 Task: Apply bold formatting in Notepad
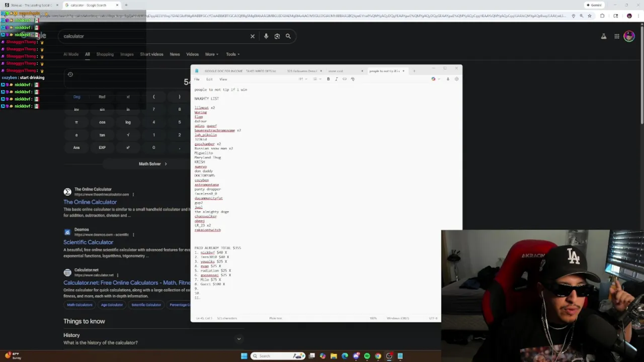(329, 79)
